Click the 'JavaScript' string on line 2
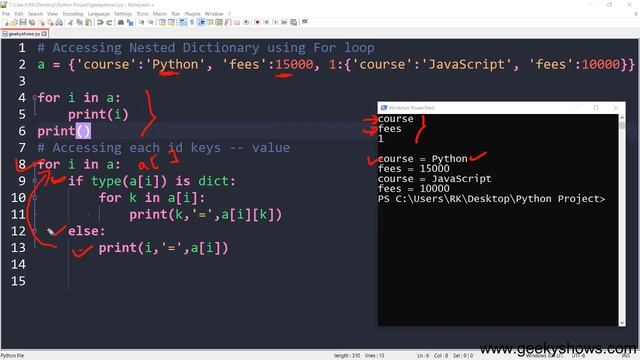Image resolution: width=640 pixels, height=360 pixels. (x=466, y=64)
